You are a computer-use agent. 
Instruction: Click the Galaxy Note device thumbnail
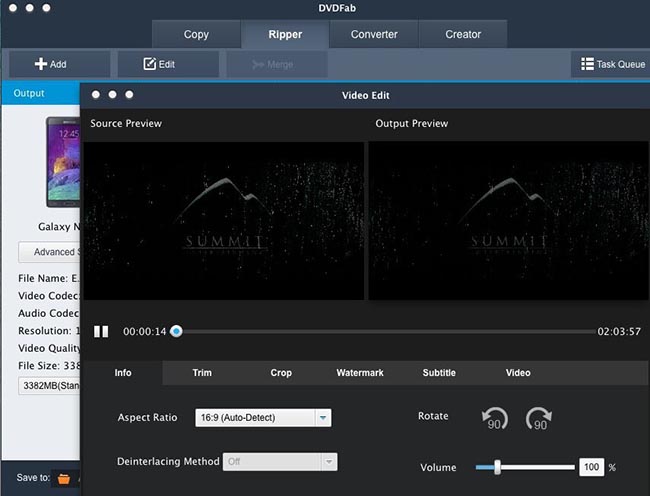point(63,162)
